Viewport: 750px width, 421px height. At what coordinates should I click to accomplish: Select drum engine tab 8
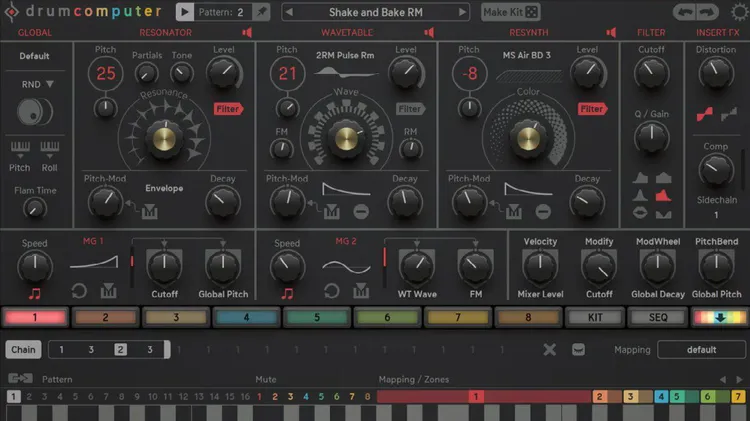[x=528, y=317]
